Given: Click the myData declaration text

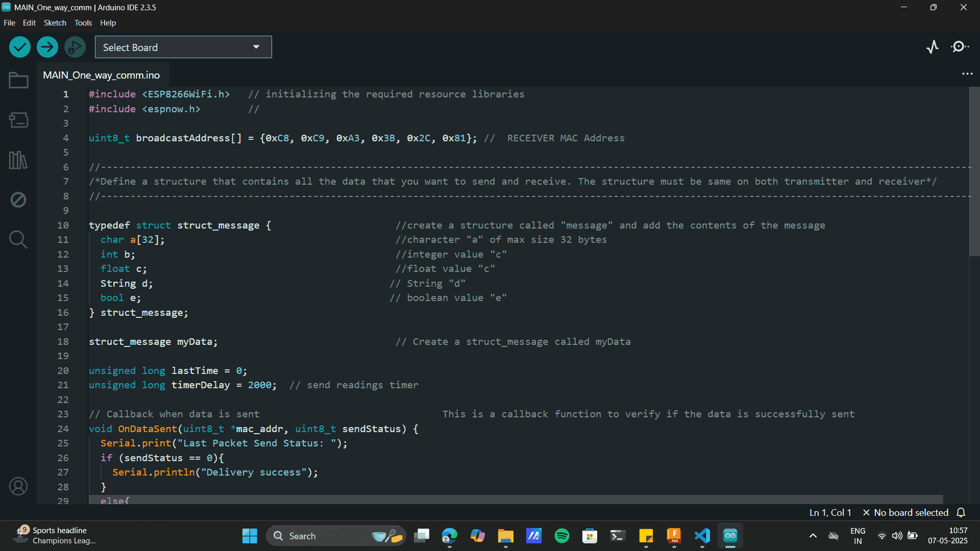Looking at the screenshot, I should click(153, 341).
